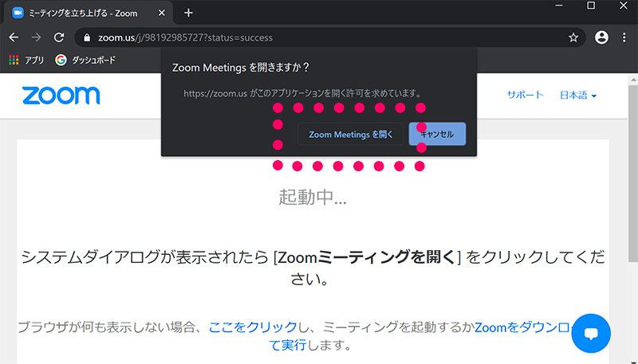This screenshot has height=364, width=638.
Task: Open the chat help bubble icon
Action: tap(591, 334)
